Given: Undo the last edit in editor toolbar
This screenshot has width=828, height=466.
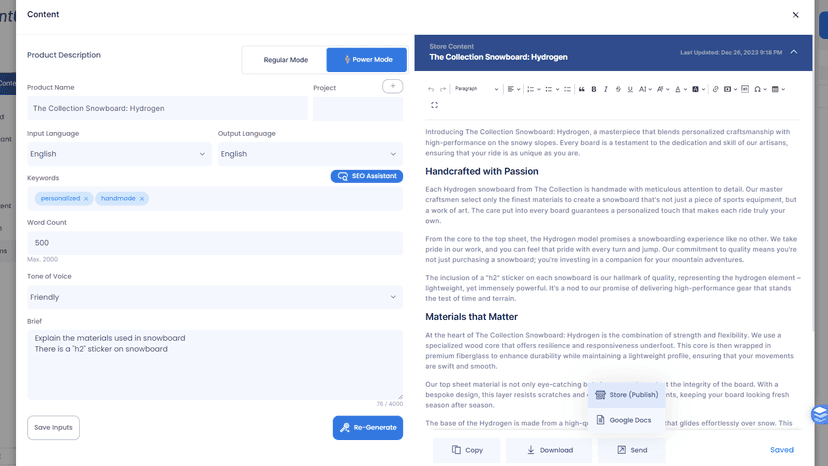Looking at the screenshot, I should [431, 89].
